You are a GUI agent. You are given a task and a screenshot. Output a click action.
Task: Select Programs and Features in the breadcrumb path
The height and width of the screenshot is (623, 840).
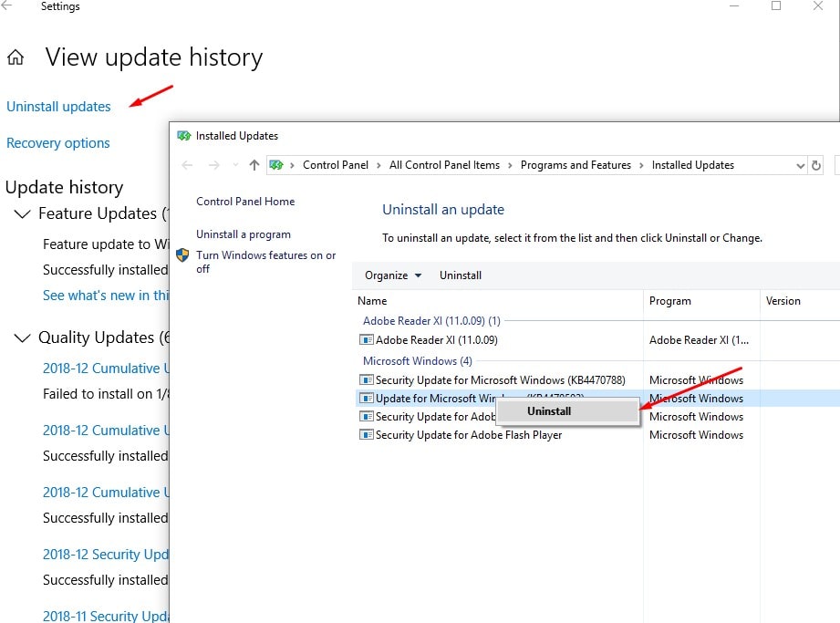point(576,165)
